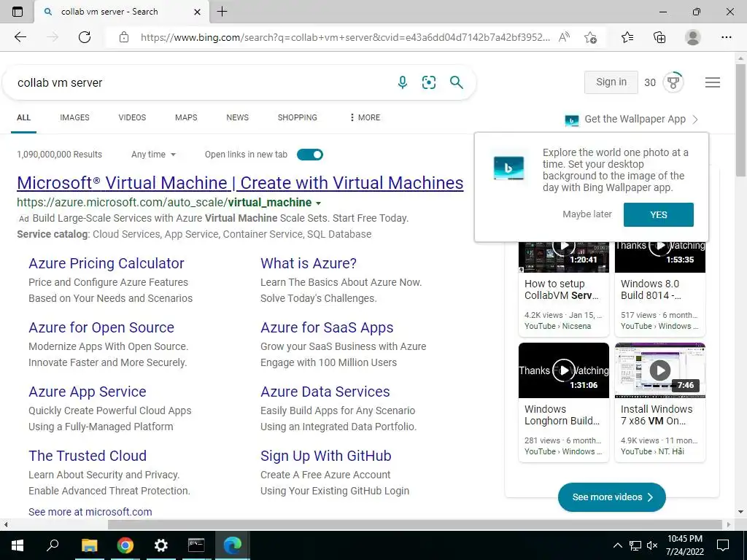Open the Azure Data Services link
Viewport: 747px width, 560px height.
click(x=325, y=392)
